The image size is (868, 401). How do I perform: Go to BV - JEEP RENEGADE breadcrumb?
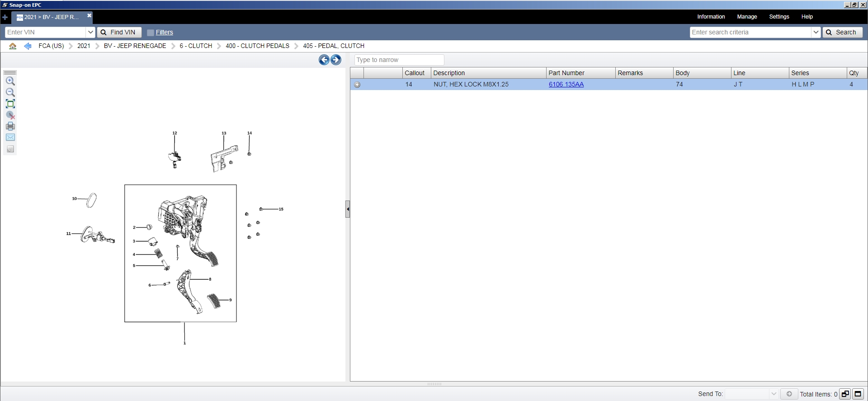point(135,46)
